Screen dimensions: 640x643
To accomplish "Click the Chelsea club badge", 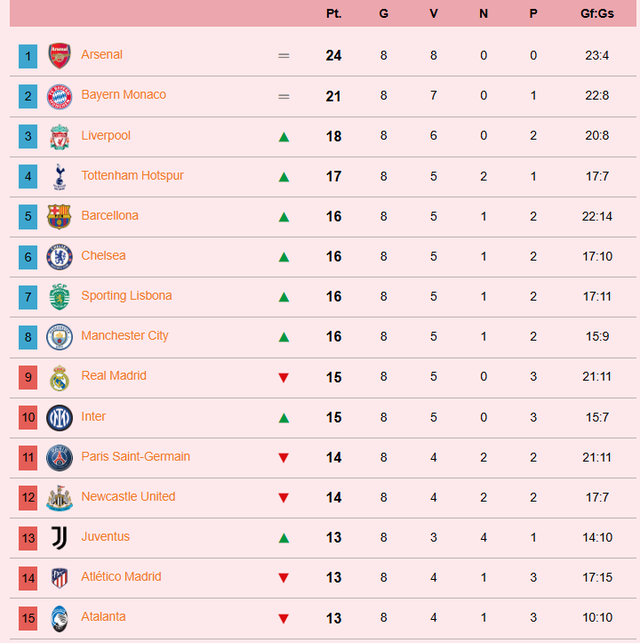I will point(60,257).
